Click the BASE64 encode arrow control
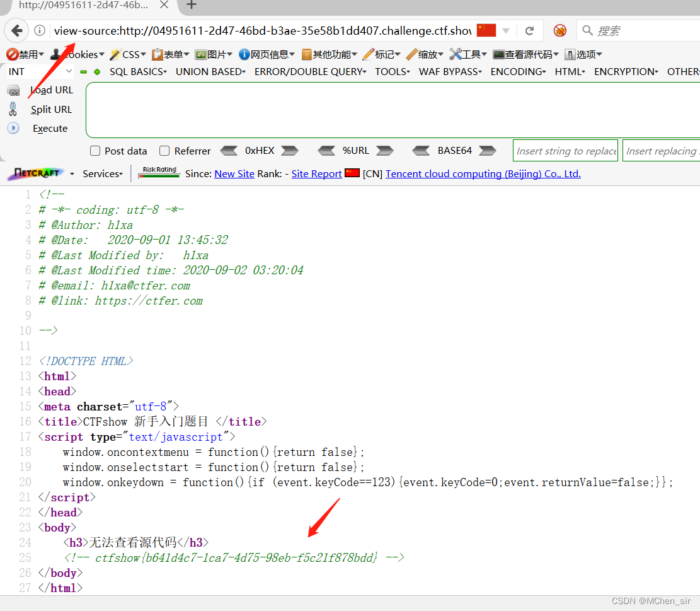 [487, 151]
